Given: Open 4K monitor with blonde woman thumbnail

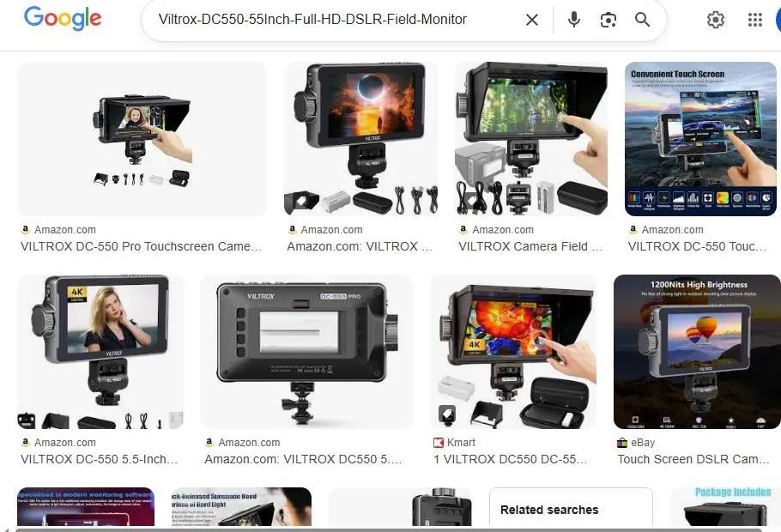Looking at the screenshot, I should [x=100, y=352].
